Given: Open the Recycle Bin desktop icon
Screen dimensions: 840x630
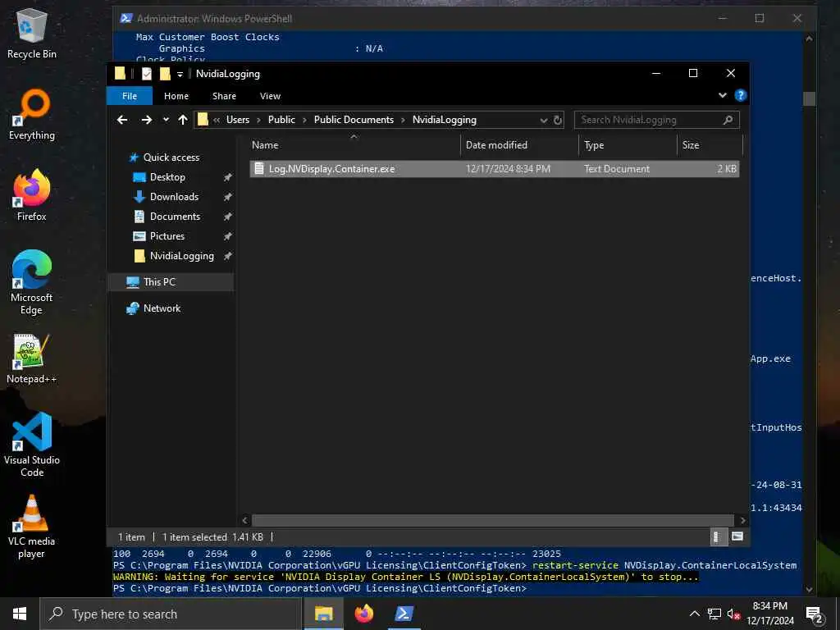Looking at the screenshot, I should coord(32,34).
